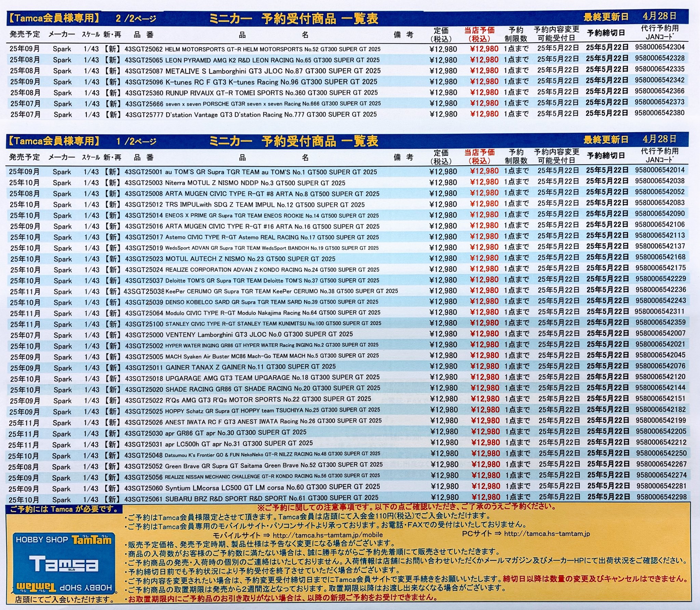The width and height of the screenshot is (700, 610).
Task: Select product number 43SGT25065
Action: 144,60
